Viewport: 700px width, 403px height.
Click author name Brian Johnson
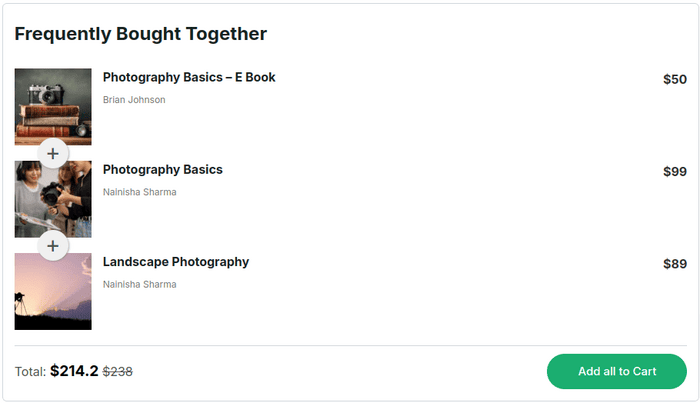coord(134,100)
